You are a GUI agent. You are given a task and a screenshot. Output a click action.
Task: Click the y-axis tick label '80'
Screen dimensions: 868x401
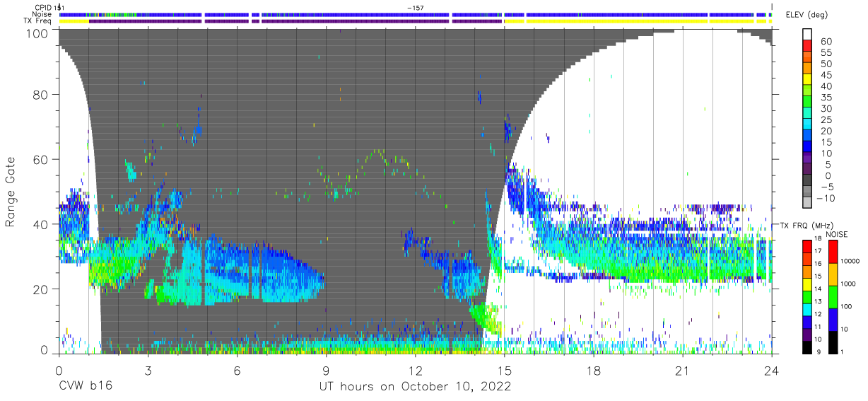[41, 94]
